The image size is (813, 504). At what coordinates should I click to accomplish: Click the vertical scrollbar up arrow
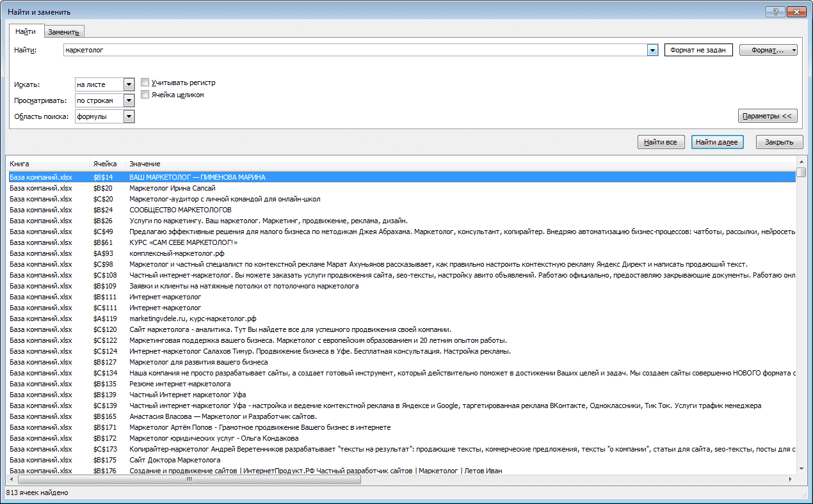(801, 162)
